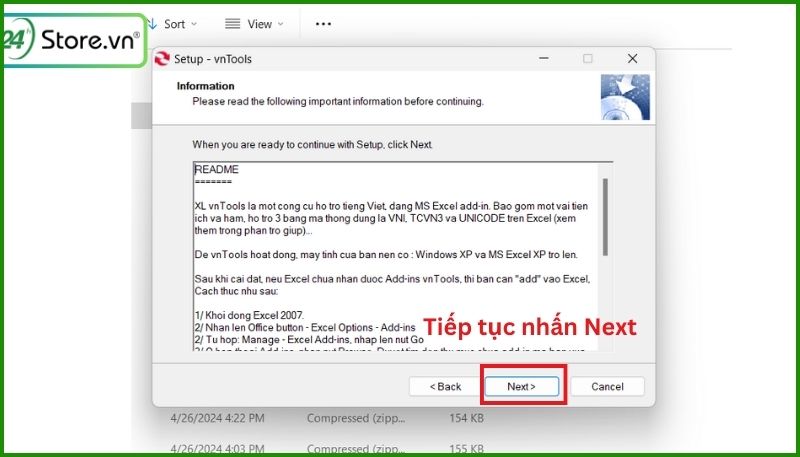
Task: Click the line '1/ Khoi dong Excel 2007.'
Action: click(x=249, y=315)
